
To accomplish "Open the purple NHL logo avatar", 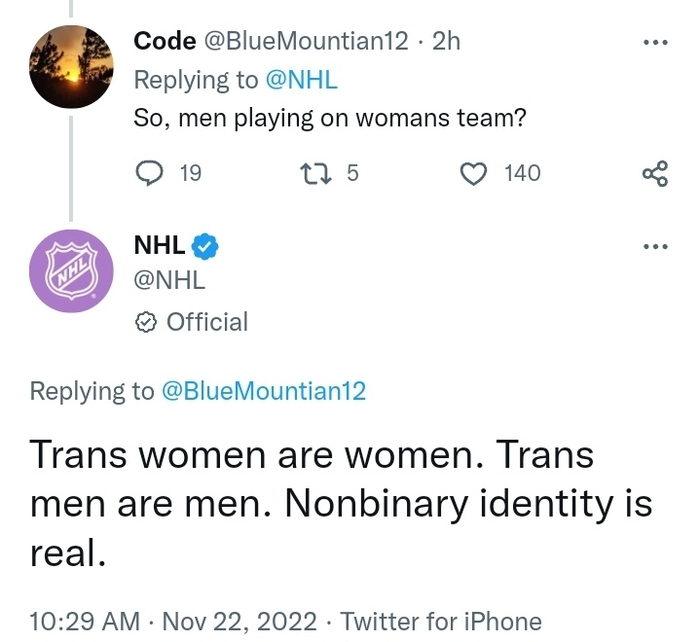I will [x=70, y=272].
